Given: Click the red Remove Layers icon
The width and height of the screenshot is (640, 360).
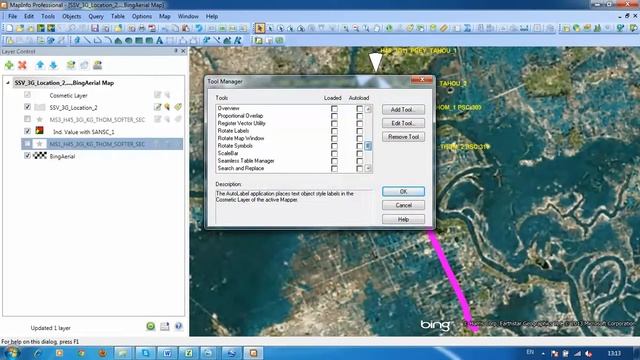Looking at the screenshot, I should click(22, 65).
